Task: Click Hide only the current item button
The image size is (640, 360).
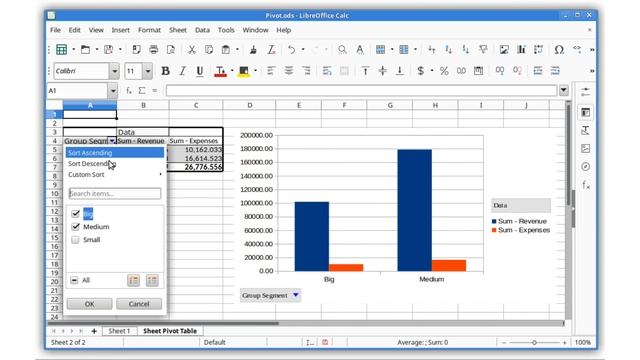Action: coord(152,280)
